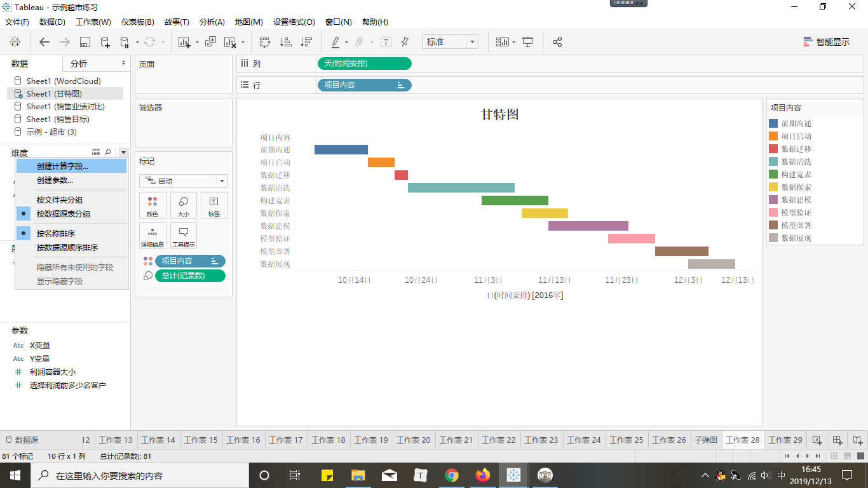Expand the highlight tool dropdown arrow
The image size is (868, 488).
tap(346, 43)
